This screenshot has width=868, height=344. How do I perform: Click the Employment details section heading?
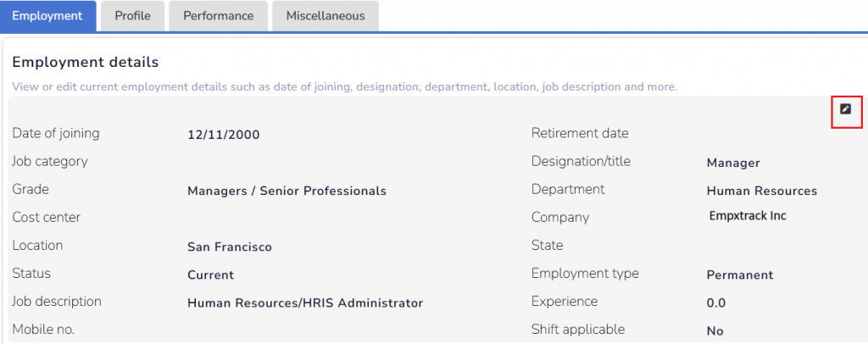86,62
